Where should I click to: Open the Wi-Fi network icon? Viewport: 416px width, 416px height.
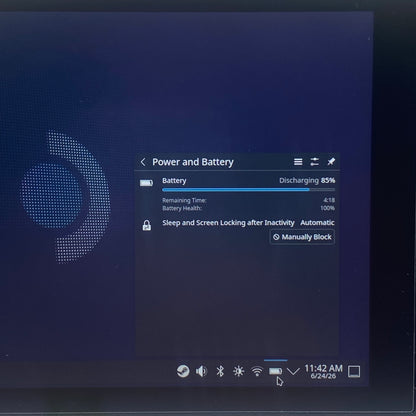(x=257, y=371)
